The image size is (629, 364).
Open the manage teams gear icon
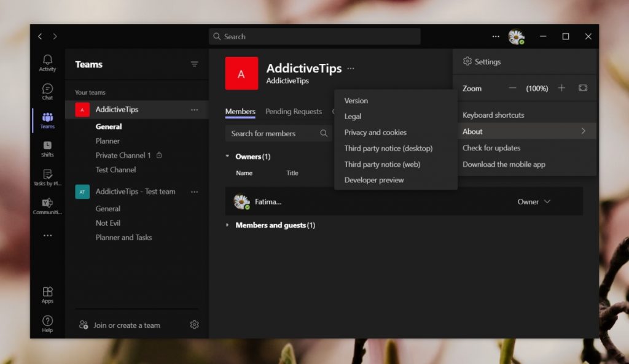[x=195, y=325]
